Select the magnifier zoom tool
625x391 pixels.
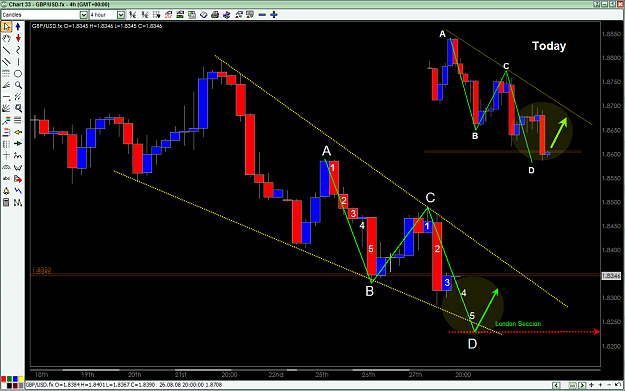18,85
